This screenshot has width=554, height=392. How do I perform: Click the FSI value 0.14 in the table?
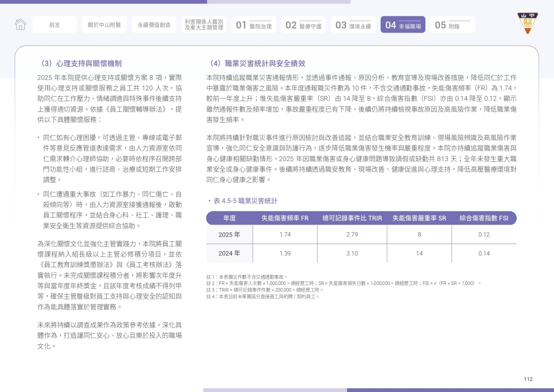[484, 253]
